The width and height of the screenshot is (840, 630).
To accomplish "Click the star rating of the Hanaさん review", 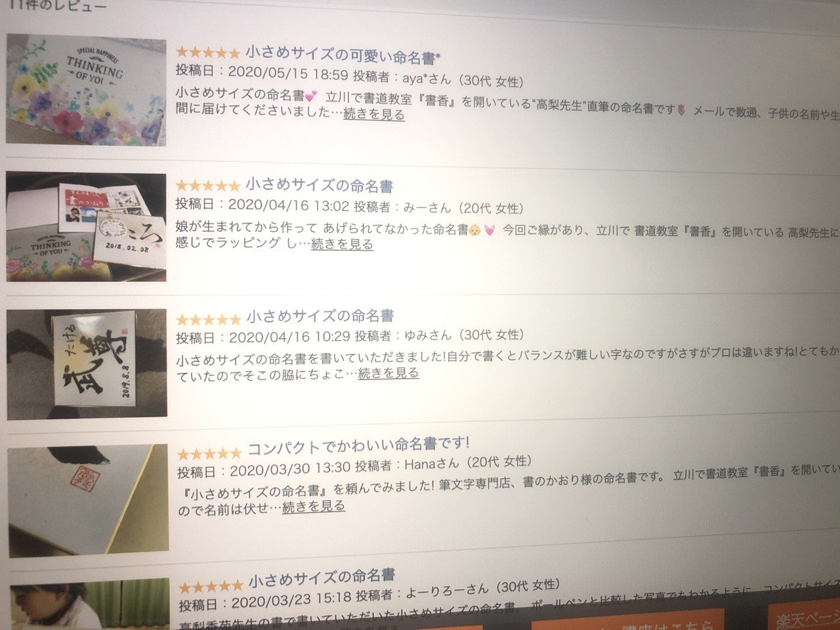I will 209,453.
